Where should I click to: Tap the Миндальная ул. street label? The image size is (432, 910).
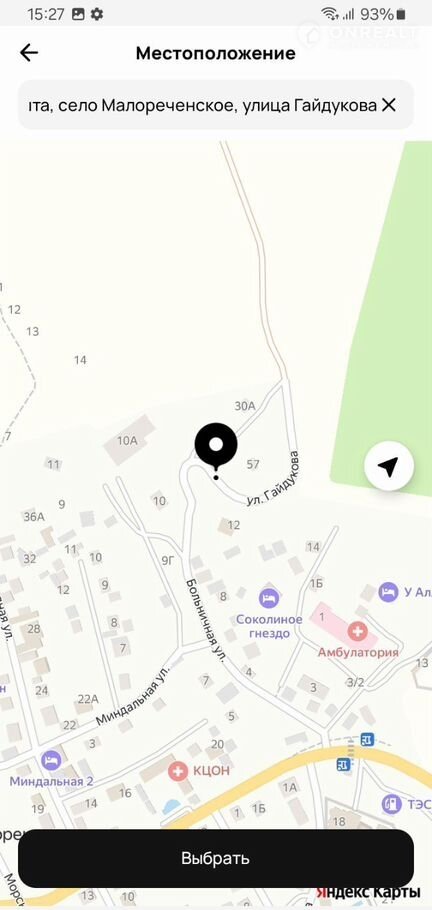(134, 695)
